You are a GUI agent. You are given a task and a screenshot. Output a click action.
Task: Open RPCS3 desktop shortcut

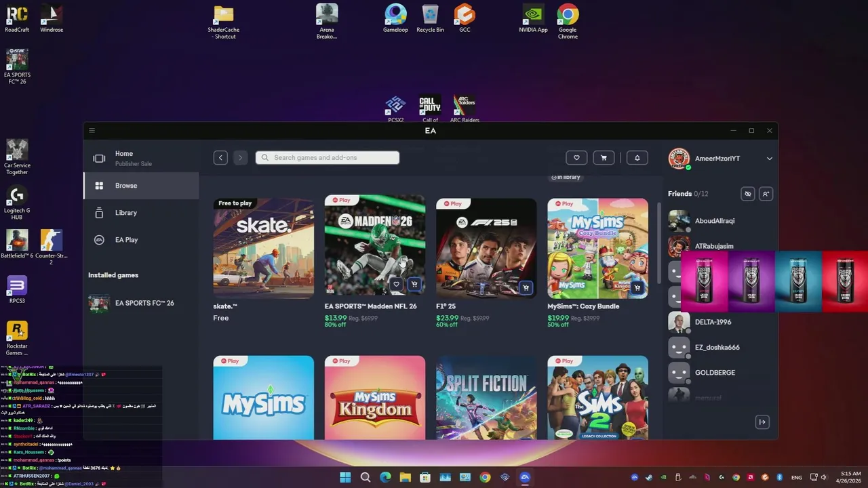pos(17,289)
